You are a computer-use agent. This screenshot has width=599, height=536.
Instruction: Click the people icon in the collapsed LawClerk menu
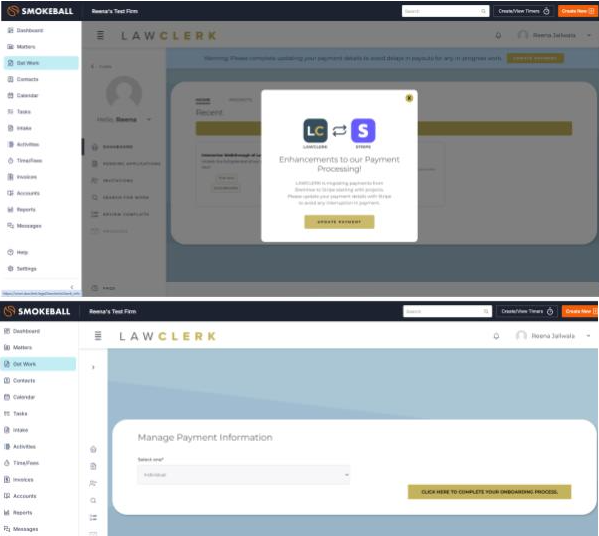click(93, 483)
